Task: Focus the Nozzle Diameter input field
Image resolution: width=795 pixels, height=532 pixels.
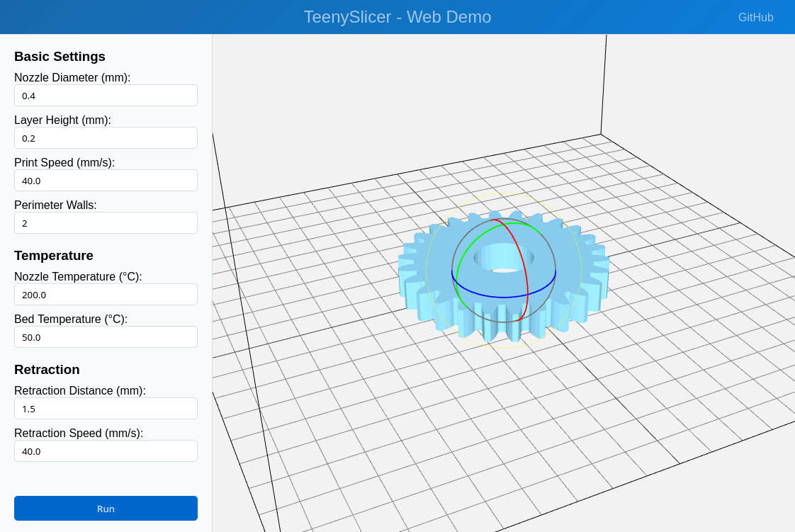Action: point(106,96)
